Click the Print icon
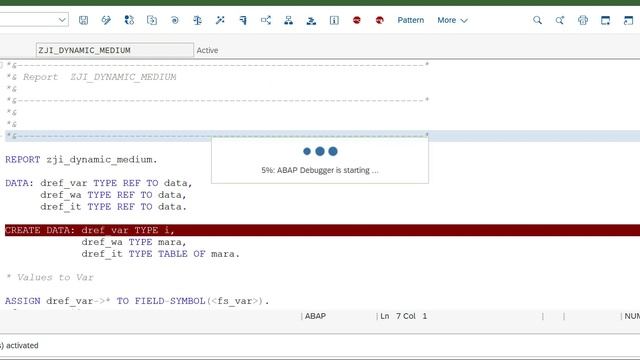 tap(583, 20)
